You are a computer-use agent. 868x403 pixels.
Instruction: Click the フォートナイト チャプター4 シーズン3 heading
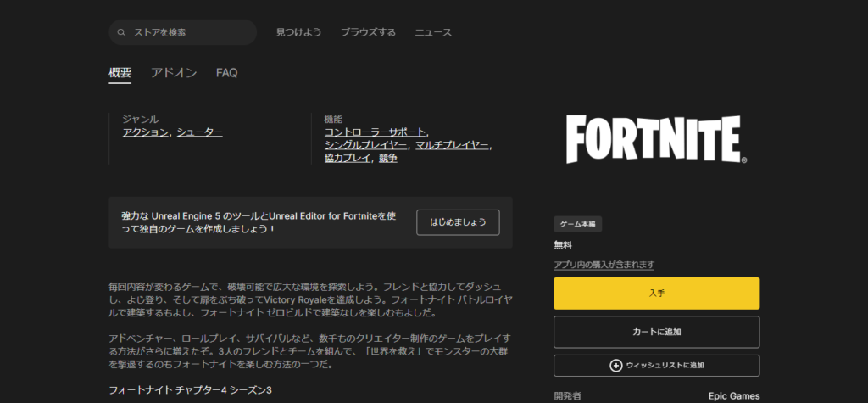click(x=190, y=389)
